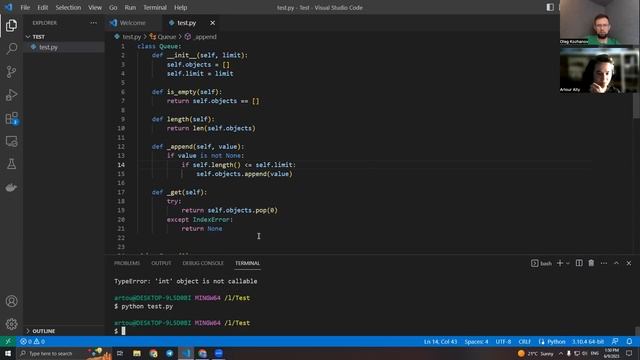Split the terminal panel
The width and height of the screenshot is (640, 360).
[x=579, y=263]
